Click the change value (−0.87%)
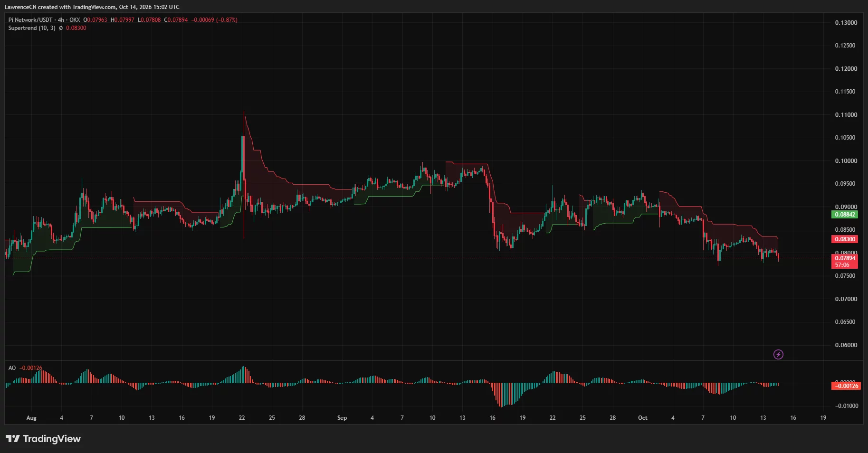This screenshot has height=453, width=868. click(227, 20)
